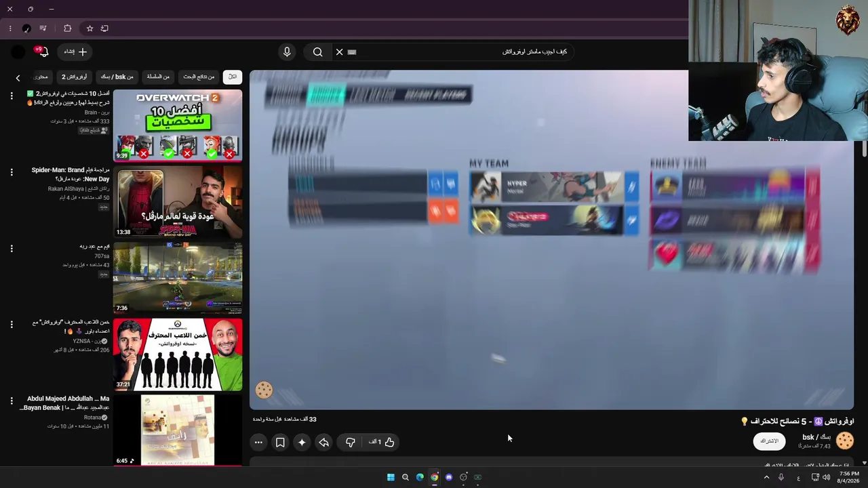Open the Windows Start menu
Viewport: 868px width, 488px height.
391,477
